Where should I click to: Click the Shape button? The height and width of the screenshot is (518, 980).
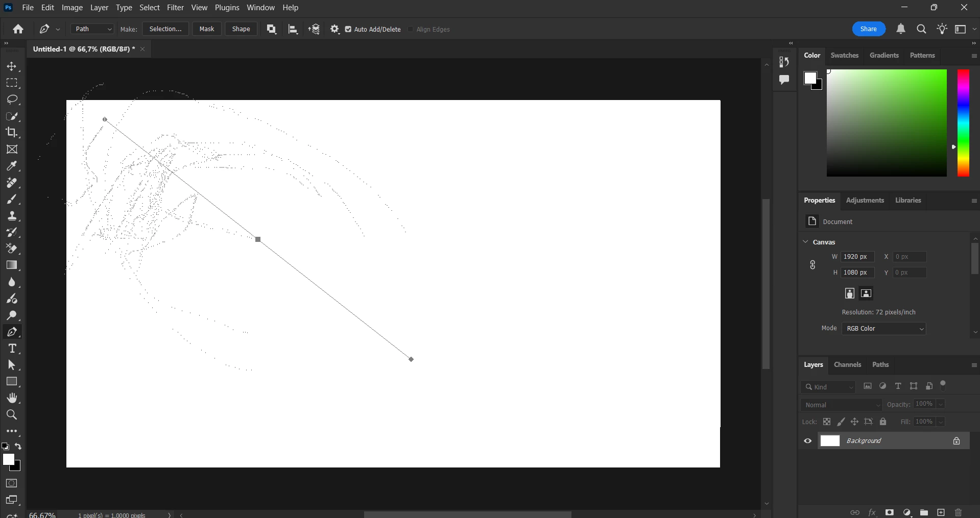coord(241,29)
